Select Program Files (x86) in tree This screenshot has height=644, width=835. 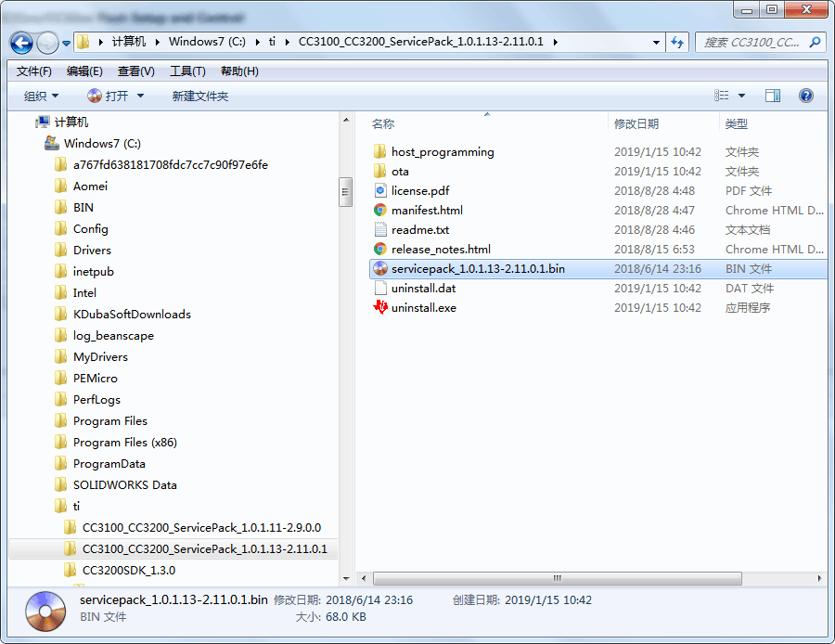pos(124,442)
